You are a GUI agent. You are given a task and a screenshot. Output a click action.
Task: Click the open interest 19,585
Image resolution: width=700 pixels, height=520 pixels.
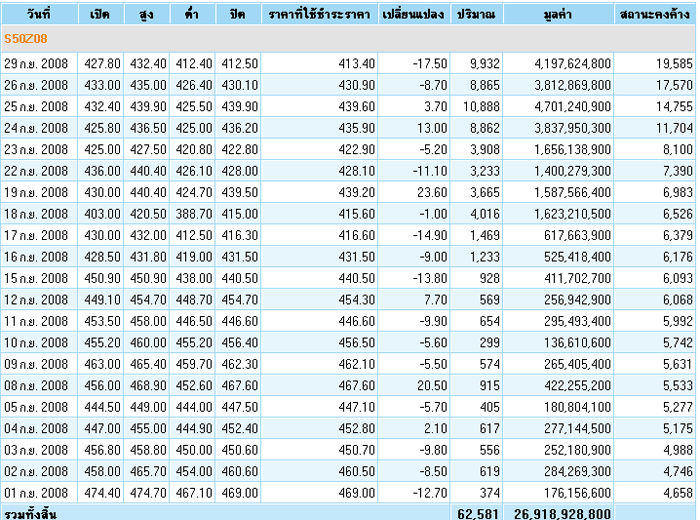point(674,64)
